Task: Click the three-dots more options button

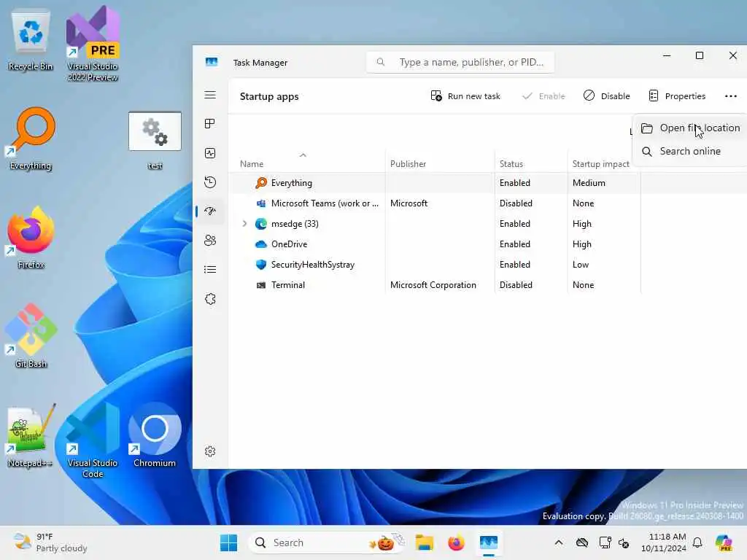Action: (x=731, y=96)
